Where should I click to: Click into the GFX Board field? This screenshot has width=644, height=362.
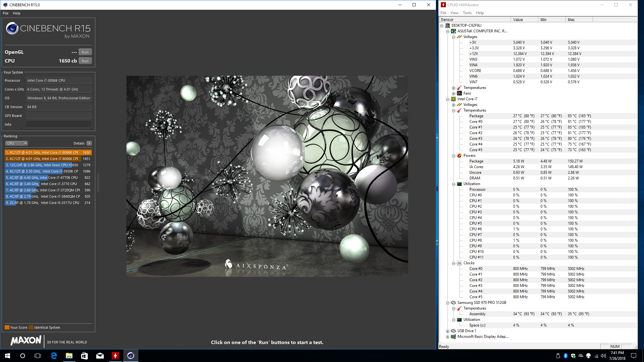tap(59, 116)
